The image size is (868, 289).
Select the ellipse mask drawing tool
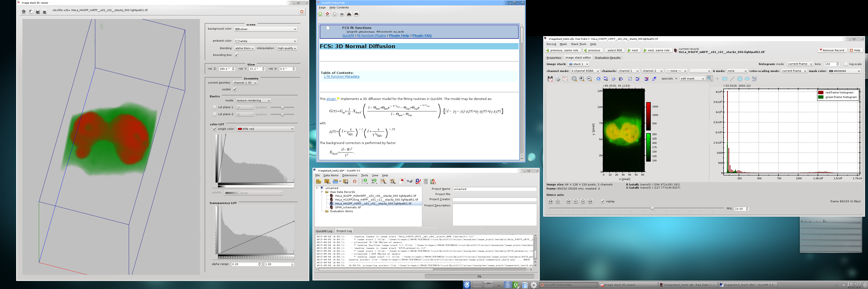tap(747, 79)
